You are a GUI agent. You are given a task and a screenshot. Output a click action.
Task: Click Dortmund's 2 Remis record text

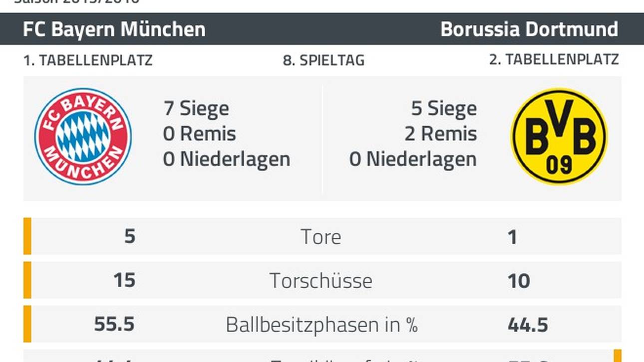tap(440, 134)
